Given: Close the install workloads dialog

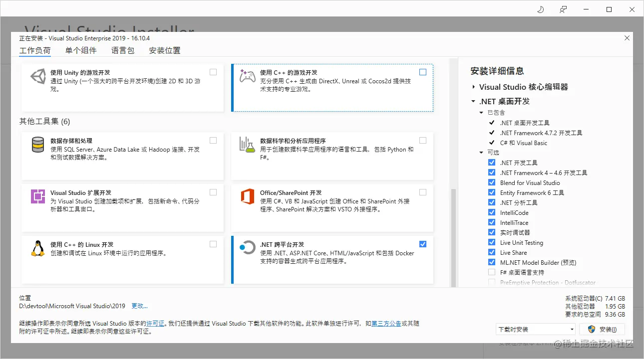Looking at the screenshot, I should click(627, 38).
